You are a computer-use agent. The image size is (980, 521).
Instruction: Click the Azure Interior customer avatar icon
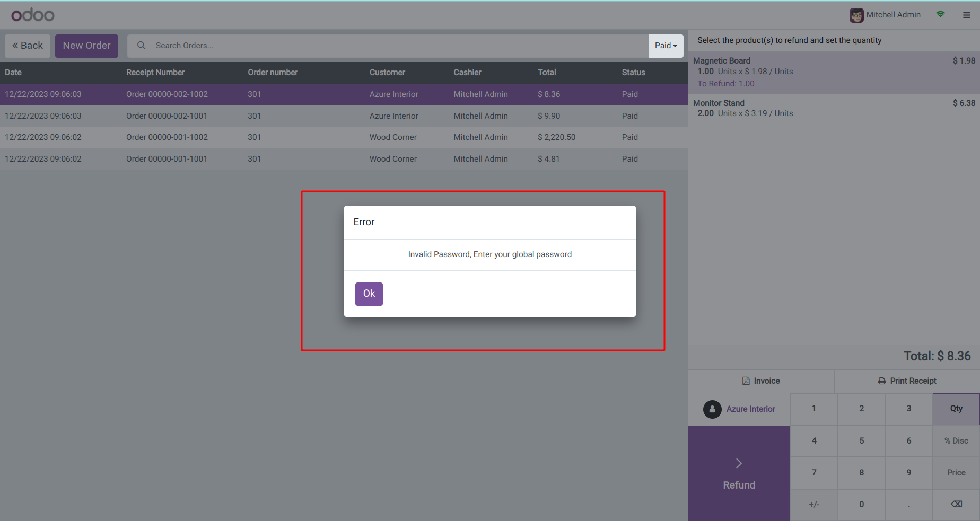point(712,409)
